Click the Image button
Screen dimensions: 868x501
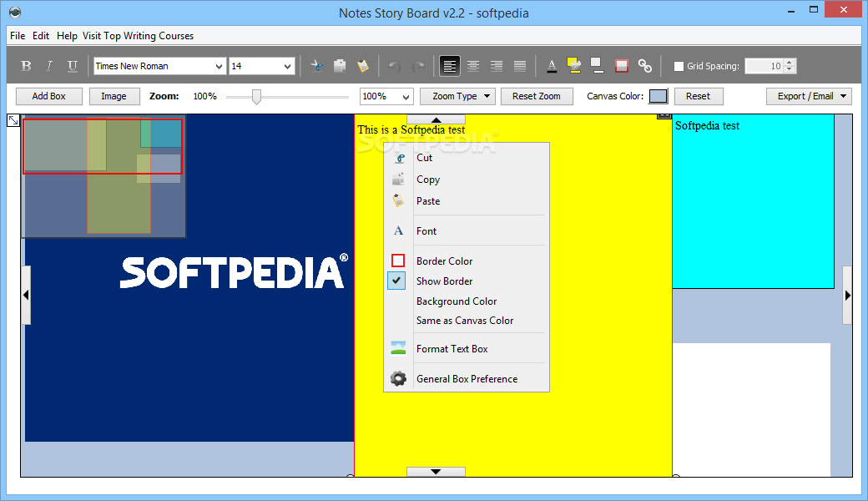click(x=114, y=96)
